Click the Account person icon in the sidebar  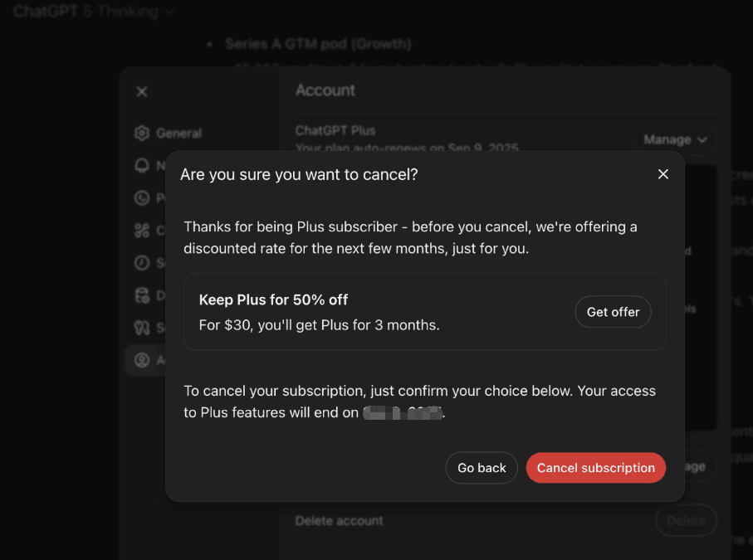141,359
